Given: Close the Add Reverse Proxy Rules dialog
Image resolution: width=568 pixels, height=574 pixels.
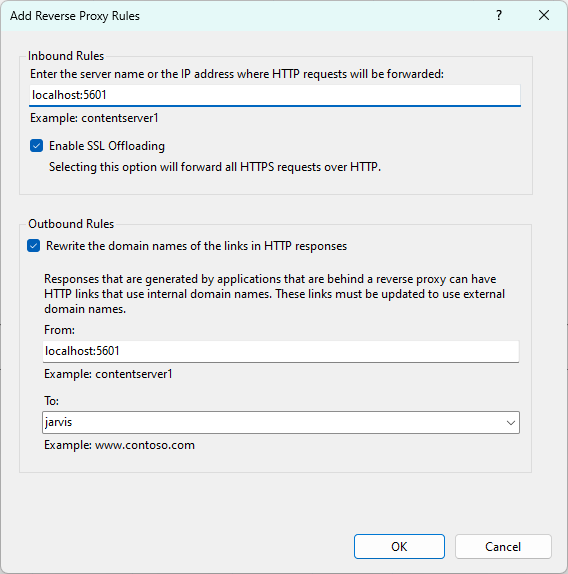Looking at the screenshot, I should tap(544, 15).
